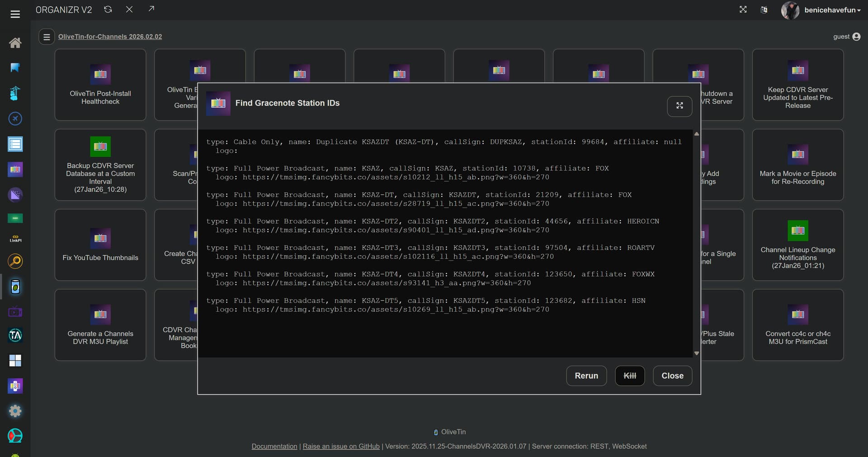Click the guest login account icon
868x457 pixels.
click(856, 37)
